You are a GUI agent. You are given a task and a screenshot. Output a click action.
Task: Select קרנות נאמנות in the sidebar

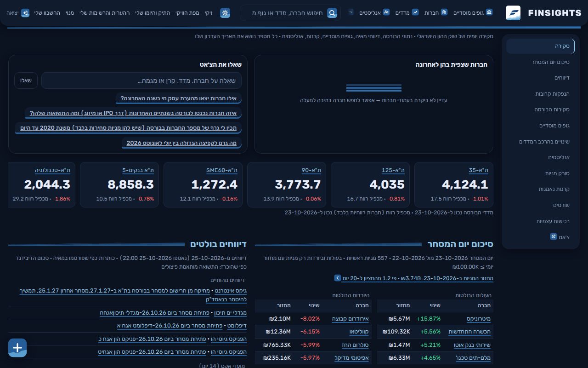(x=541, y=189)
